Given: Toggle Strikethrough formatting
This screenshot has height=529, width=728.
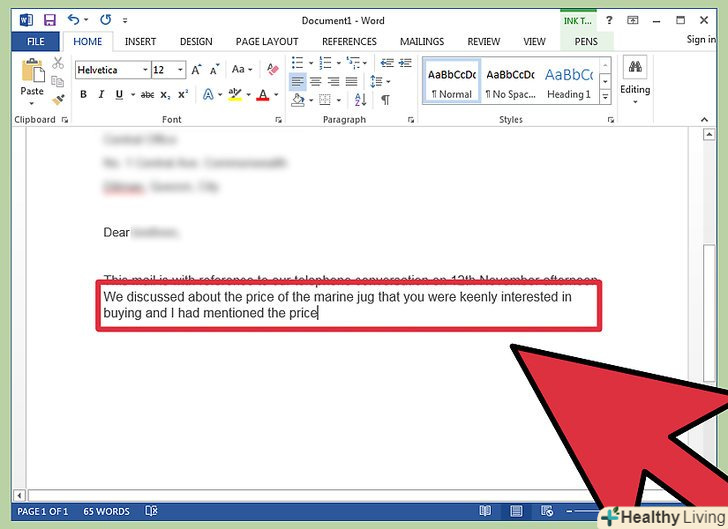Looking at the screenshot, I should 147,95.
